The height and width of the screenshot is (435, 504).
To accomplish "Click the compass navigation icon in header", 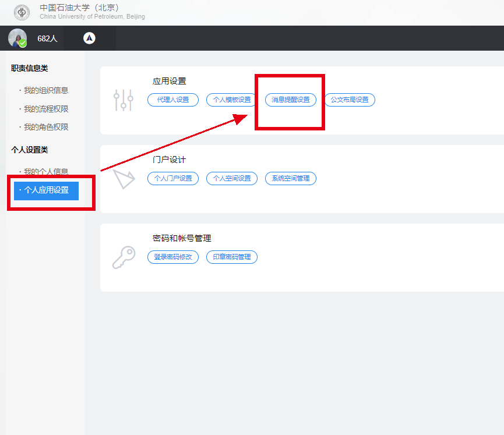I will [x=89, y=38].
